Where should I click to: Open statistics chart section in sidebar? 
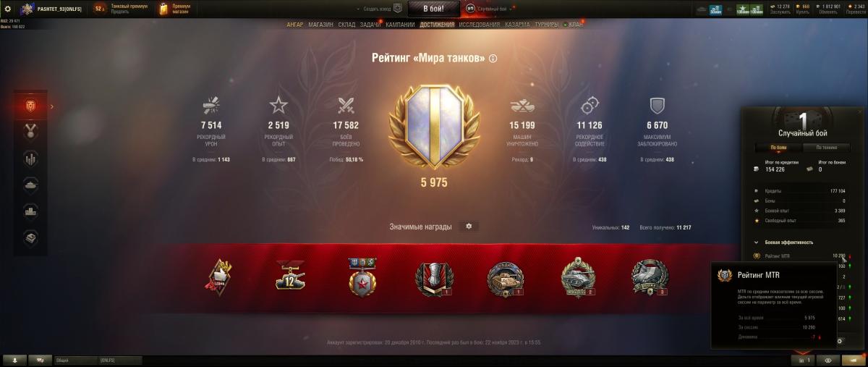tap(30, 159)
